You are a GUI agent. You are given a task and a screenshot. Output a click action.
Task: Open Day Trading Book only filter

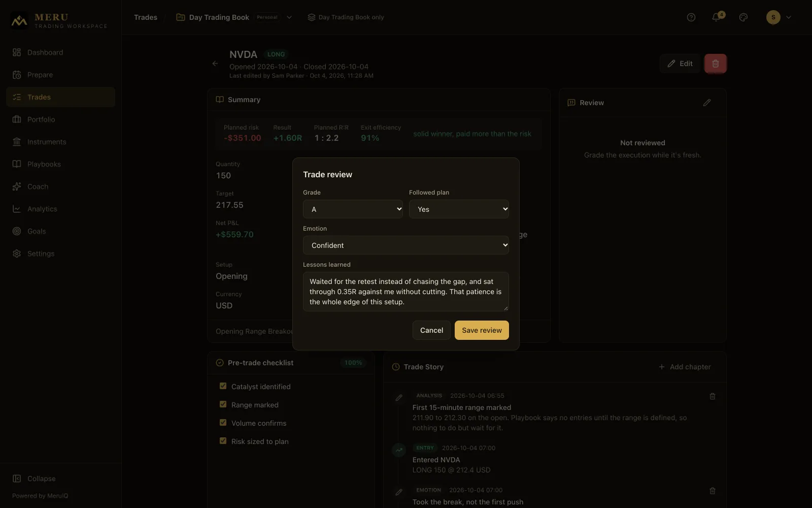[346, 17]
